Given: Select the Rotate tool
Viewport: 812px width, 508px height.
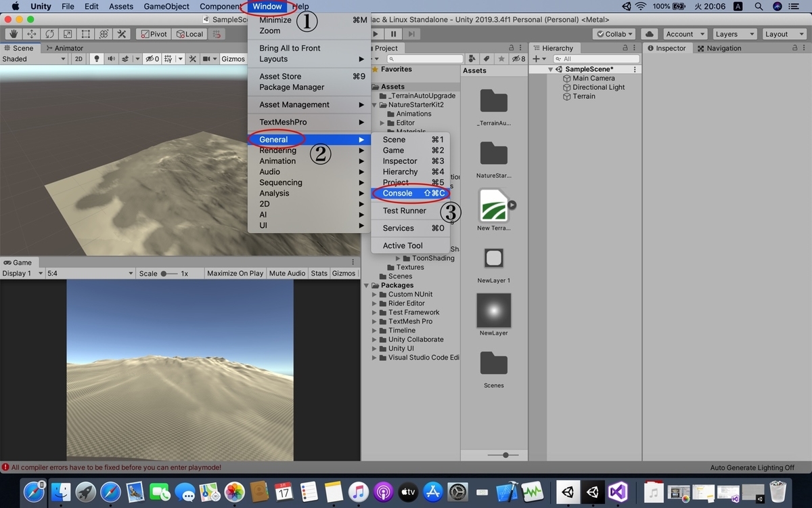Looking at the screenshot, I should pos(50,34).
